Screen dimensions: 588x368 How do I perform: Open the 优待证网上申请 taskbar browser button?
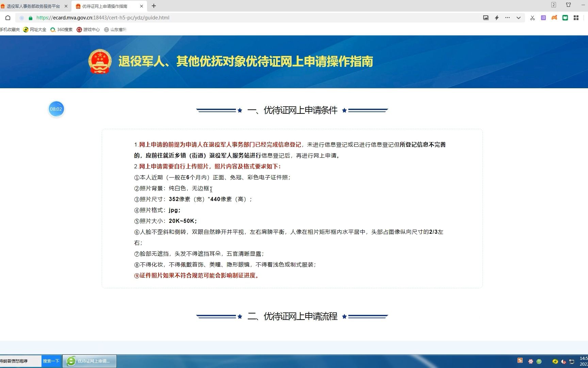[x=89, y=361]
